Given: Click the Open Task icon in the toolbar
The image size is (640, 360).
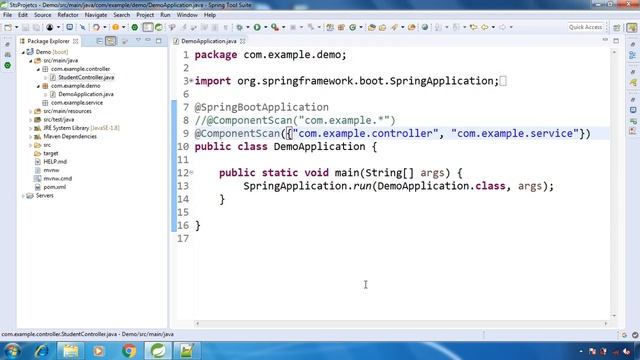Looking at the screenshot, I should pyautogui.click(x=382, y=27).
